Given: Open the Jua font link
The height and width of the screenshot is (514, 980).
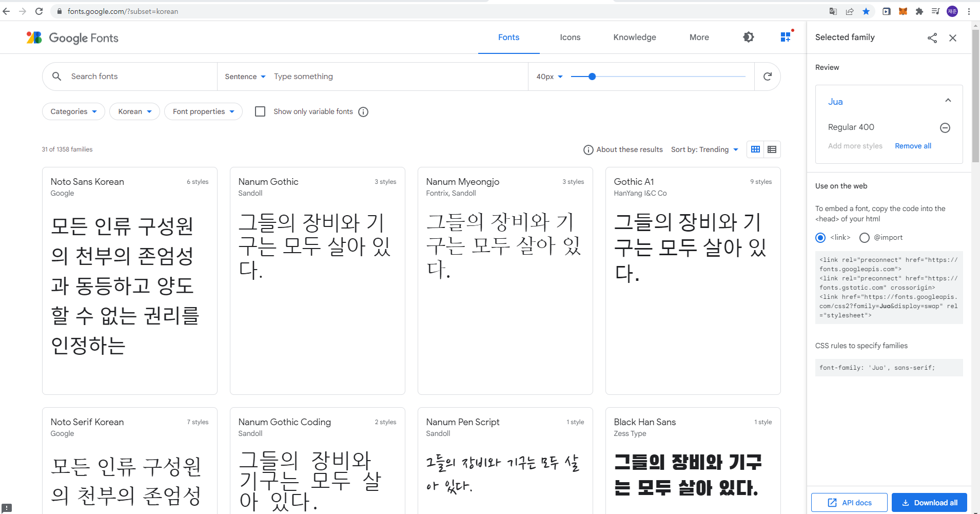Looking at the screenshot, I should pyautogui.click(x=835, y=102).
